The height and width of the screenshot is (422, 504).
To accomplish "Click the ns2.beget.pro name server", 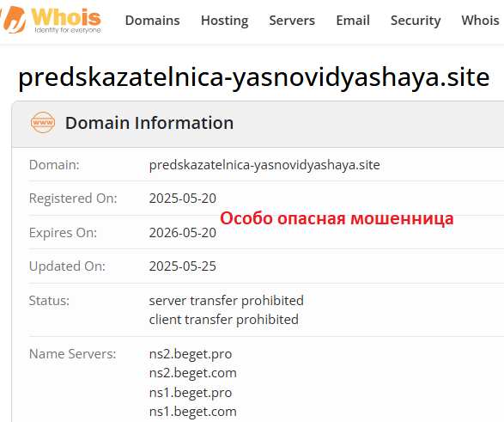I will point(191,354).
